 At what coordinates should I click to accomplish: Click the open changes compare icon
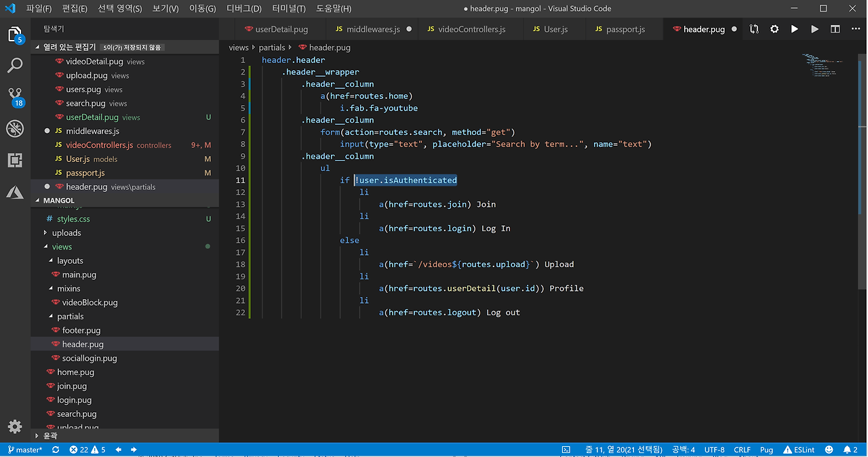754,29
